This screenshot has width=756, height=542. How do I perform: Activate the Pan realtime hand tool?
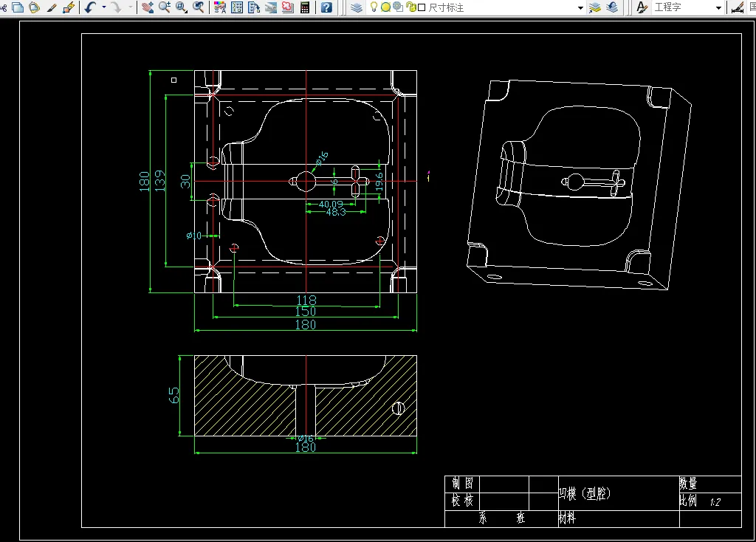(x=148, y=7)
